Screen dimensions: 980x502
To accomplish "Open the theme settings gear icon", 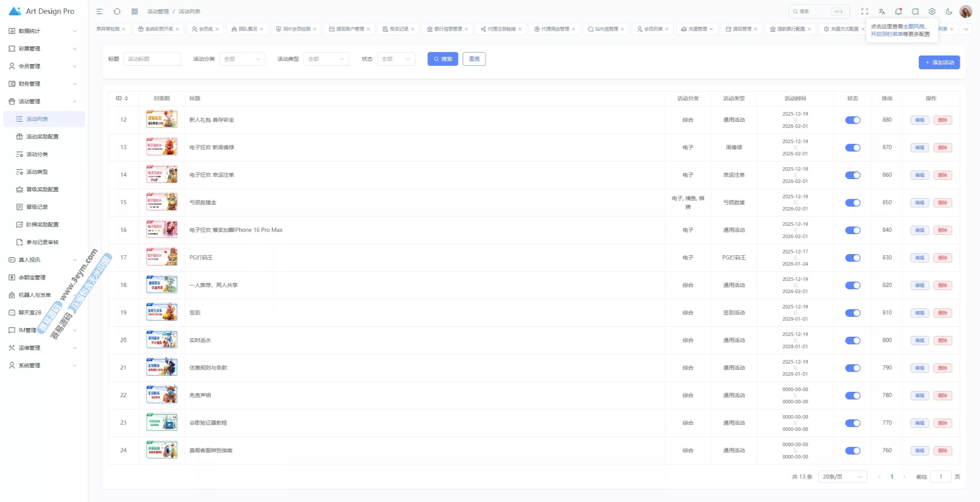I will [x=932, y=11].
